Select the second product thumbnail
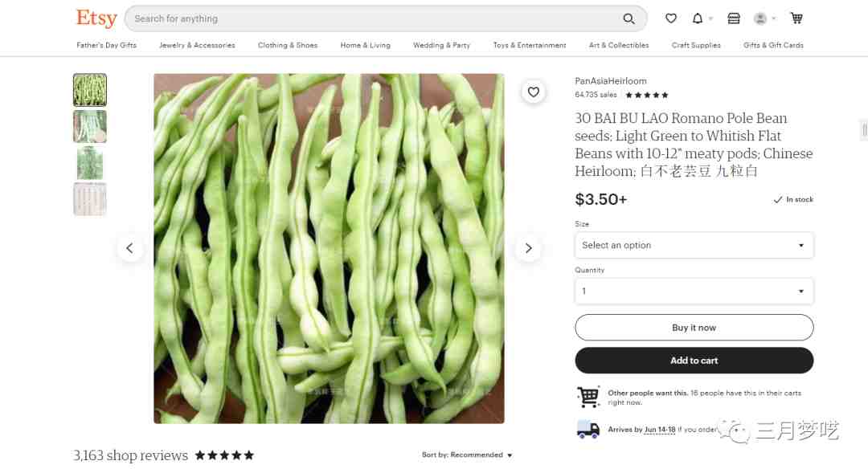This screenshot has height=469, width=868. point(90,127)
